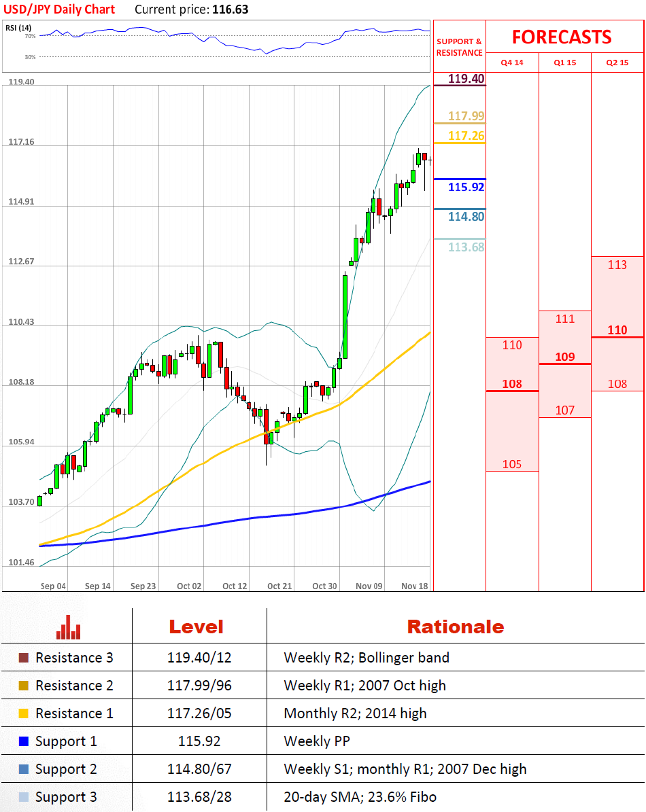Screen dimensions: 646x812
Task: Click the 'Level' table column header
Action: 196,627
